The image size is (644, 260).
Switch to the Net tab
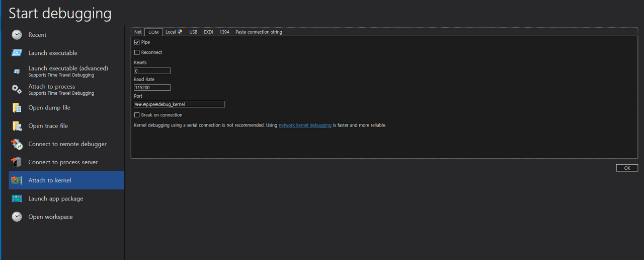[x=138, y=32]
